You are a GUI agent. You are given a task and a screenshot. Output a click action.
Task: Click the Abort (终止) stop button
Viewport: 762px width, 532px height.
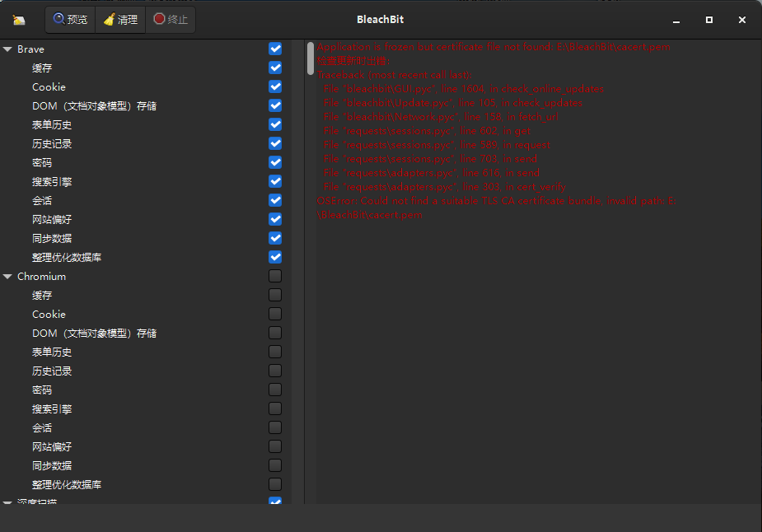pos(171,20)
